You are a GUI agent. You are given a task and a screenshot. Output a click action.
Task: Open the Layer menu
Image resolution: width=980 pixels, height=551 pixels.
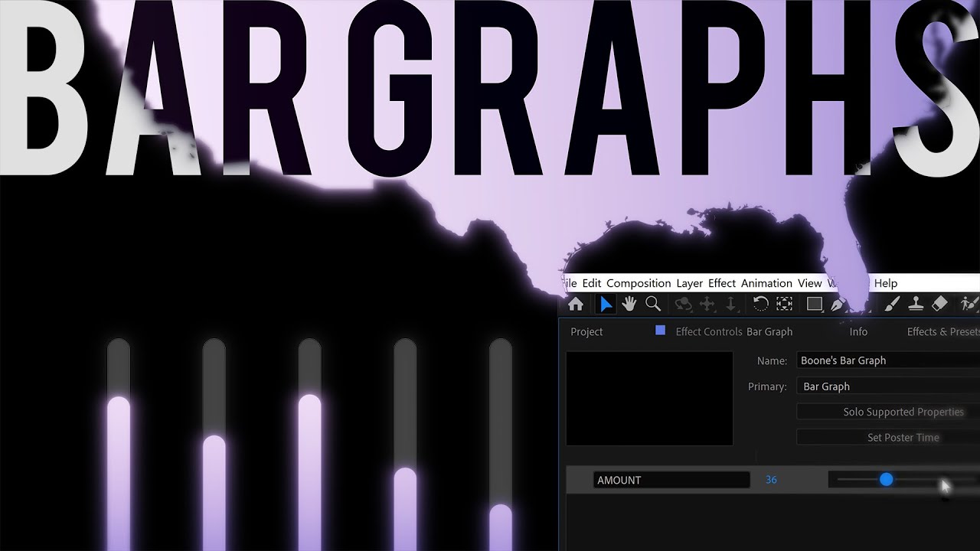(689, 283)
